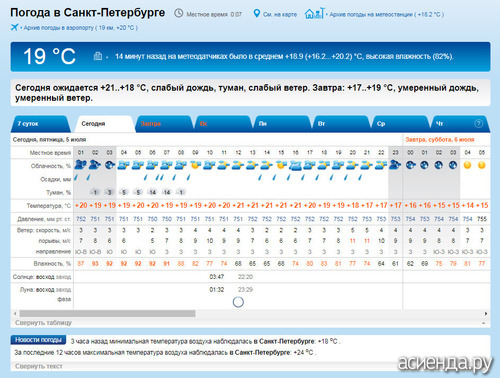Screen dimensions: 500x378
Task: Click the scrollbar right arrow
Action: coord(486,314)
